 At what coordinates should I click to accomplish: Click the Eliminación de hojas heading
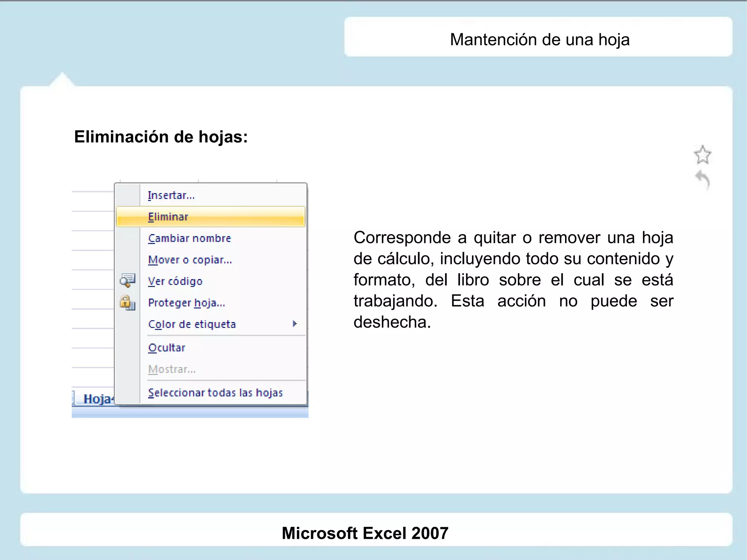coord(161,137)
